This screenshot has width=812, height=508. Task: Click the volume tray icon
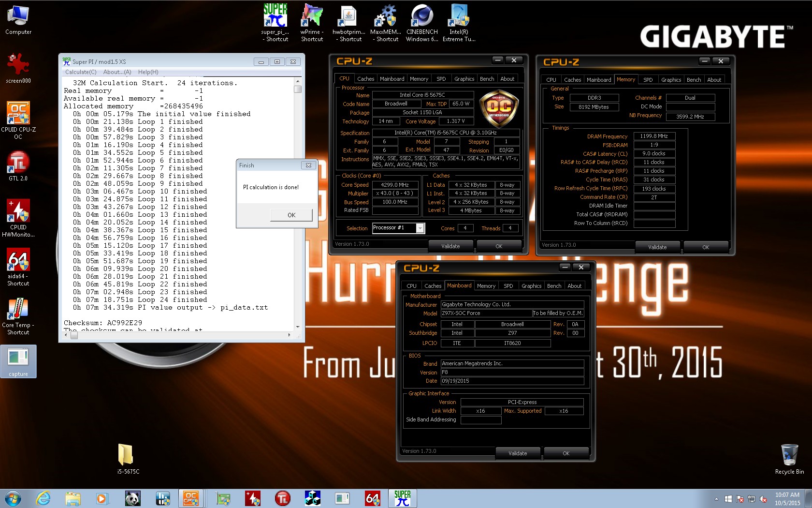(763, 499)
